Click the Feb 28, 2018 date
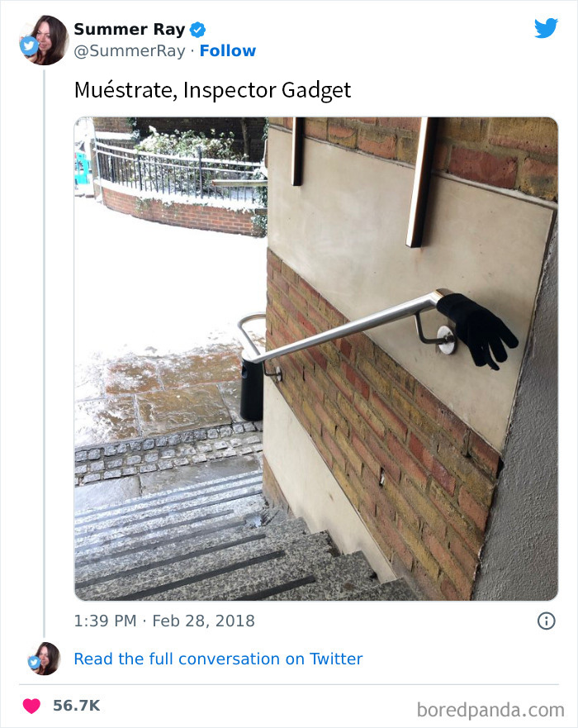578x728 pixels. tap(193, 621)
